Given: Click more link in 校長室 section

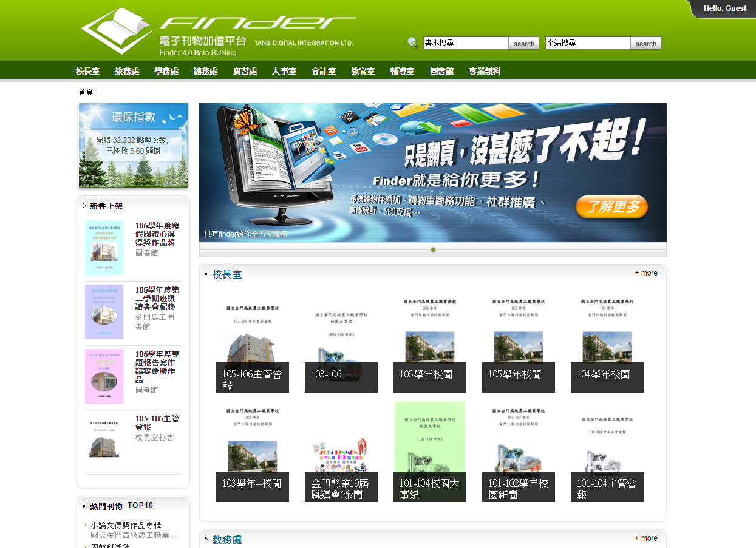Looking at the screenshot, I should pos(646,273).
